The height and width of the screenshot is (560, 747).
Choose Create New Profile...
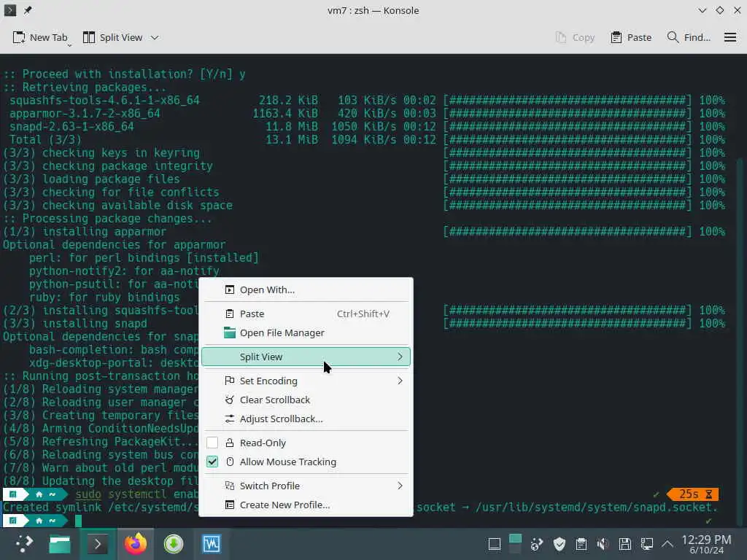point(306,505)
